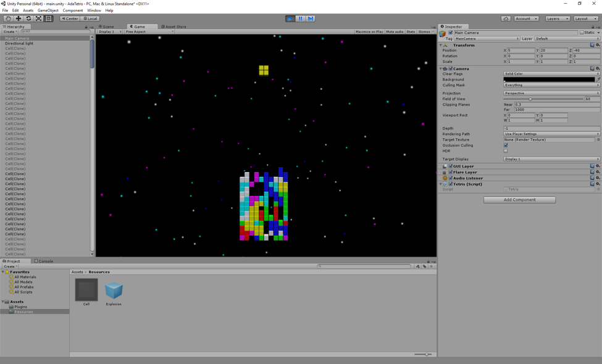Open the Camera component settings gear

pyautogui.click(x=596, y=68)
